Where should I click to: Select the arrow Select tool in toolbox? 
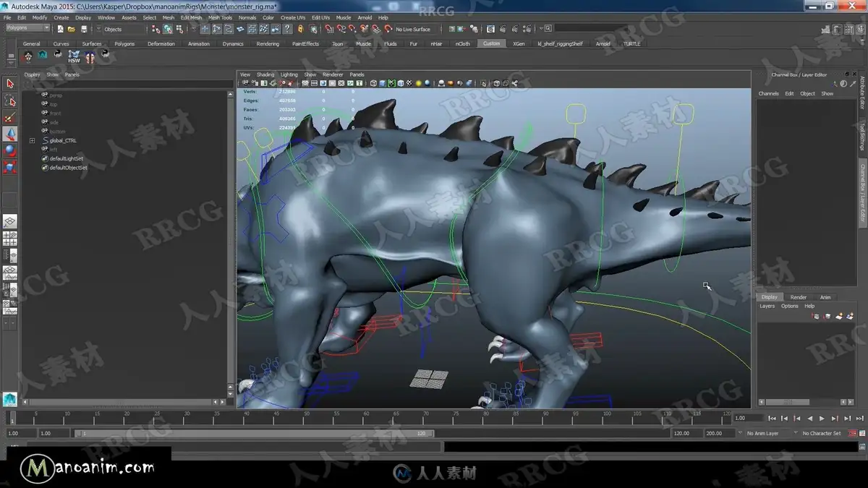[x=10, y=84]
